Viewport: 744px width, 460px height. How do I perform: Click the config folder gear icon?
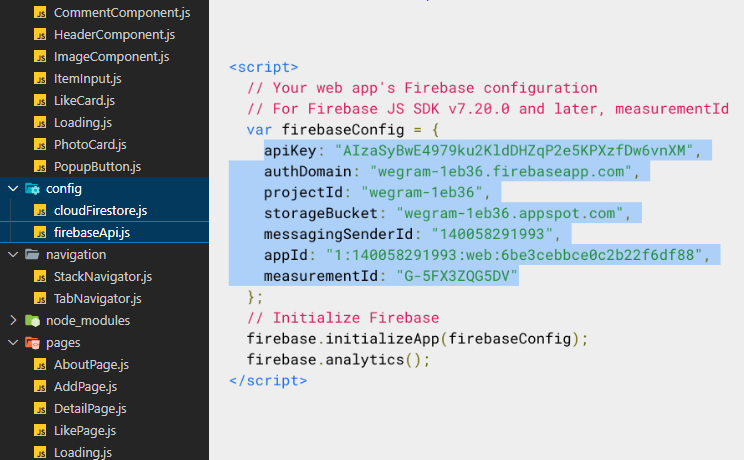pyautogui.click(x=32, y=188)
